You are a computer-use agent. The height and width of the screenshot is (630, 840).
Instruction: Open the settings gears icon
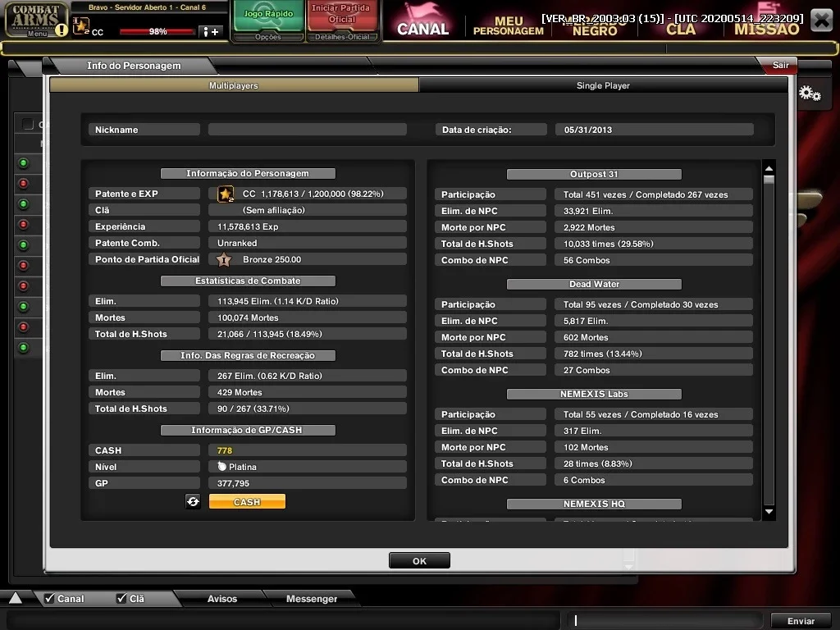pyautogui.click(x=810, y=94)
